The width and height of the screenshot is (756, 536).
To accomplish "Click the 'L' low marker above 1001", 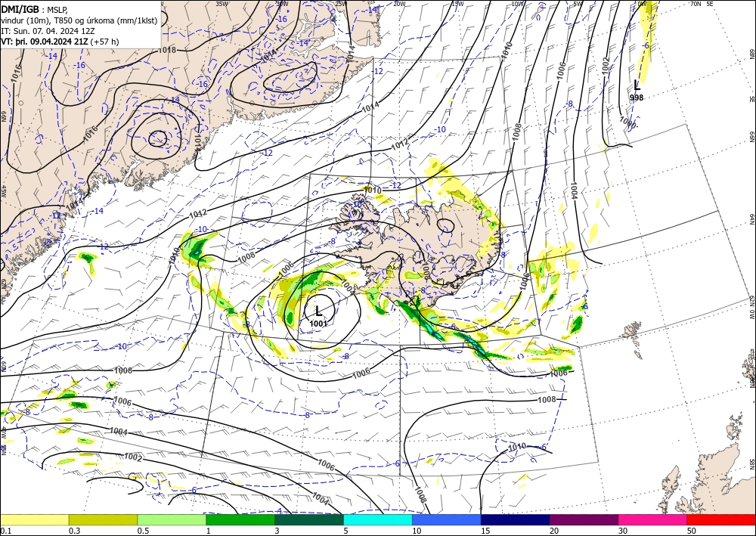I will point(318,311).
